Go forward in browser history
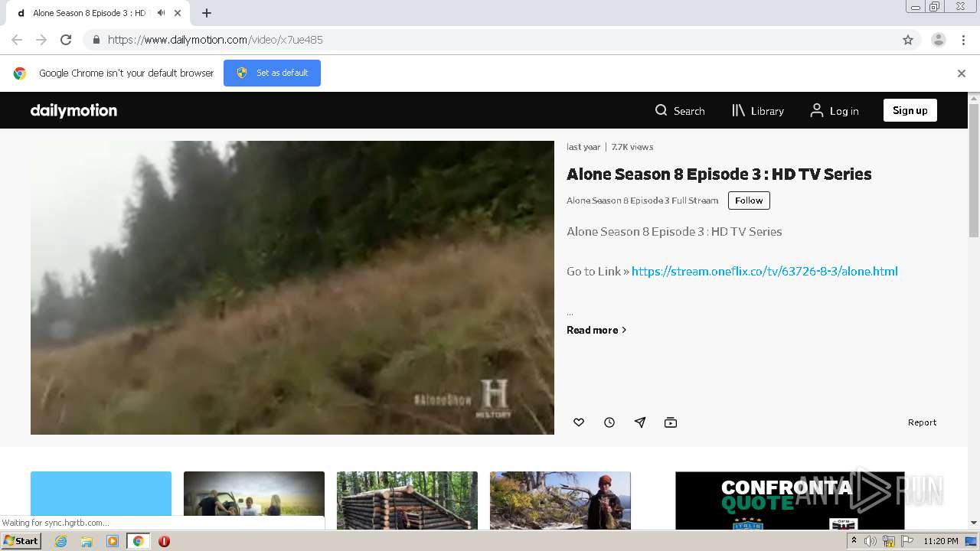The image size is (980, 551). pos(41,40)
